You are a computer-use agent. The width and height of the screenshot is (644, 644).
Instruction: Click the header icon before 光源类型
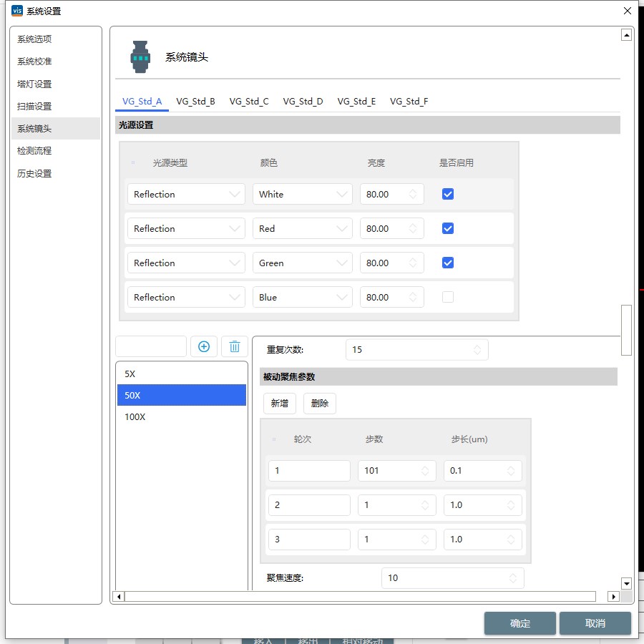(x=133, y=163)
